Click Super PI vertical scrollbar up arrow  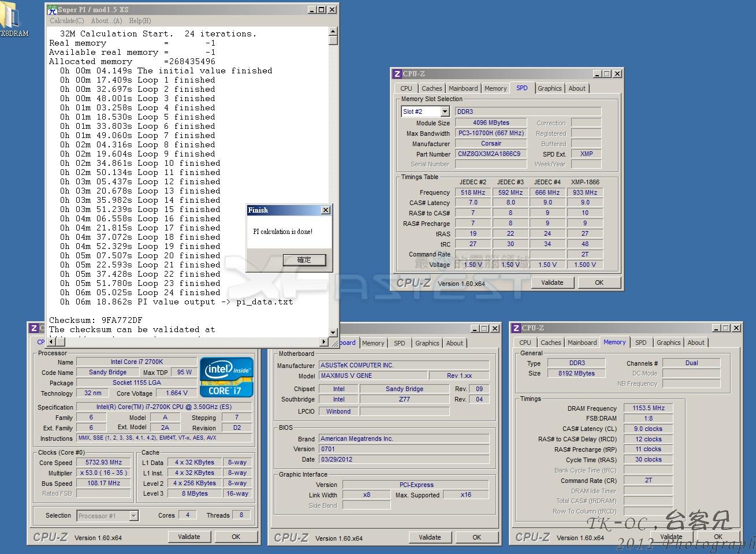333,31
